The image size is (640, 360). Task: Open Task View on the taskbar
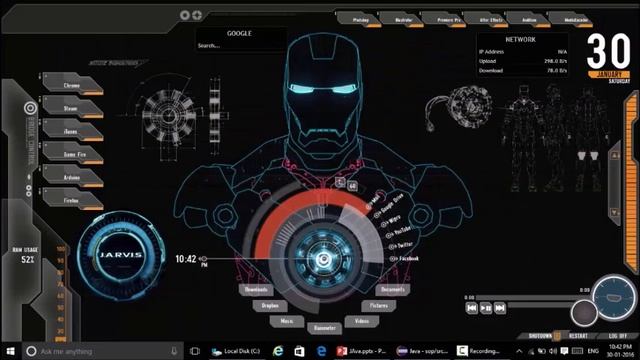pyautogui.click(x=195, y=351)
